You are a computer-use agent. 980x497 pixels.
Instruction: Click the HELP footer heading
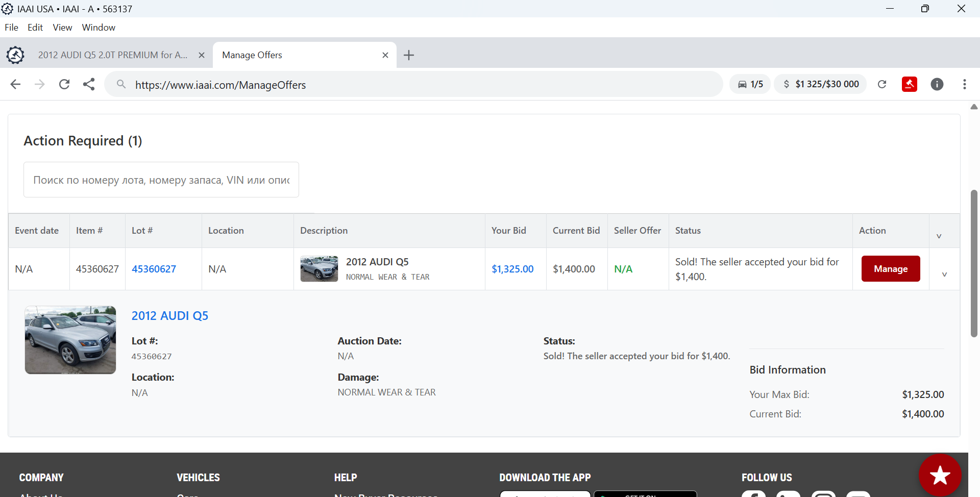click(346, 478)
